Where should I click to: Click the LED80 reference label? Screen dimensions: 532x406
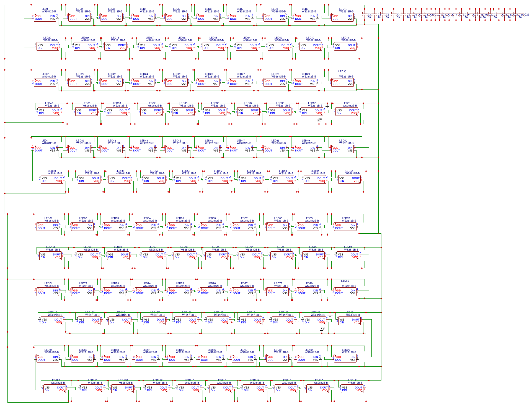click(345, 281)
